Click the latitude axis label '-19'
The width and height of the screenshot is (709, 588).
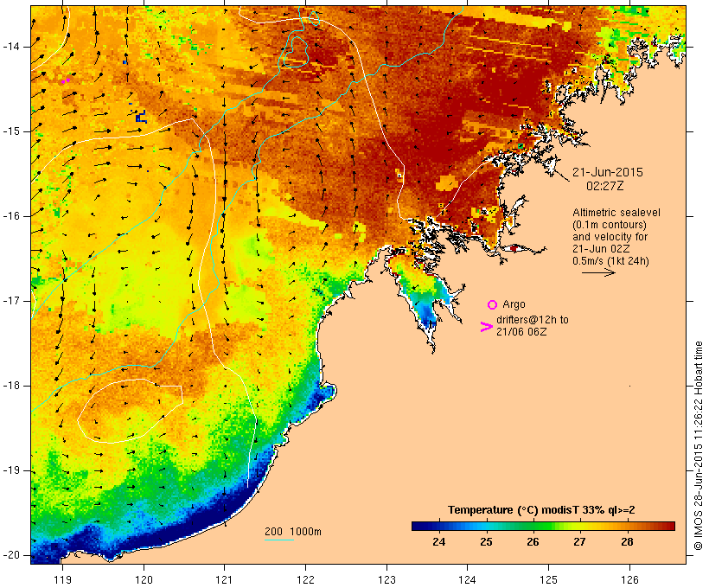[x=11, y=470]
